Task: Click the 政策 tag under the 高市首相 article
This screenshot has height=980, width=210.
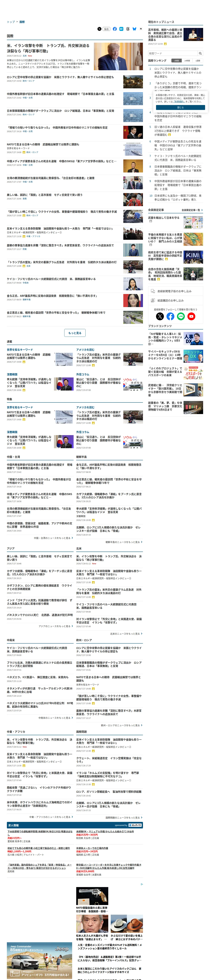Action: (24, 199)
